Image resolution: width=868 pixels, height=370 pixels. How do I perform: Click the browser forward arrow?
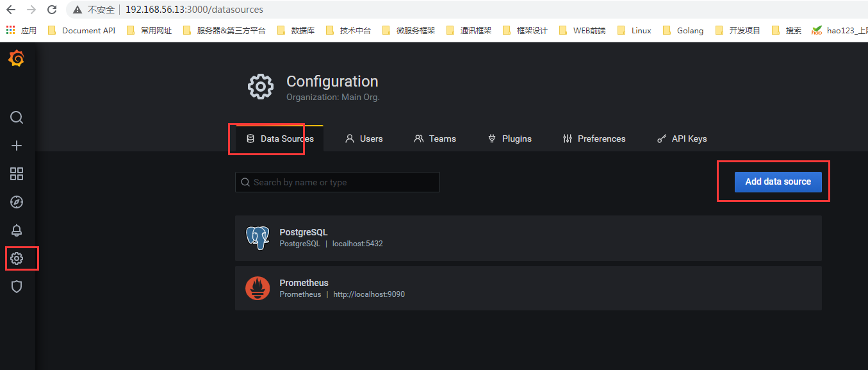click(x=31, y=10)
